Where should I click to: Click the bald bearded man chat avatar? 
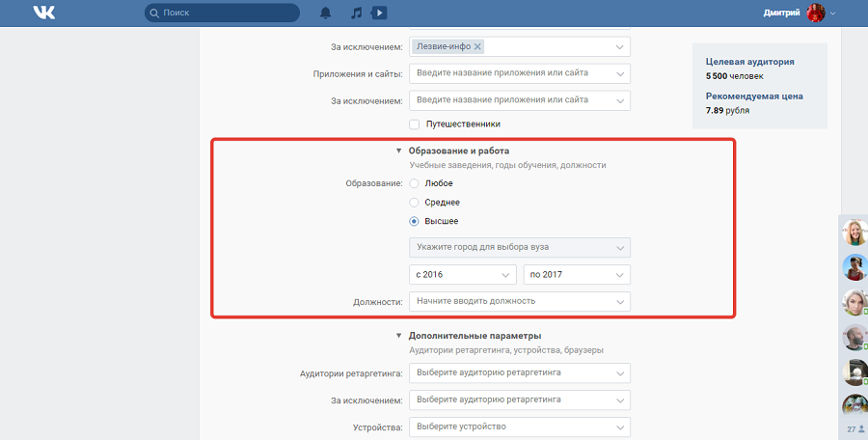tap(854, 337)
